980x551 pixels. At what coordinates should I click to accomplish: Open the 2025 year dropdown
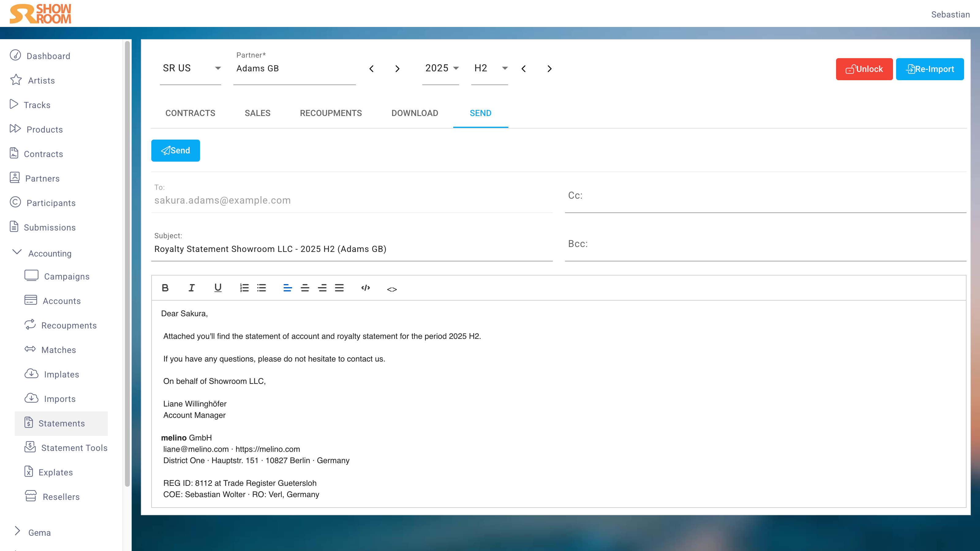pos(441,69)
